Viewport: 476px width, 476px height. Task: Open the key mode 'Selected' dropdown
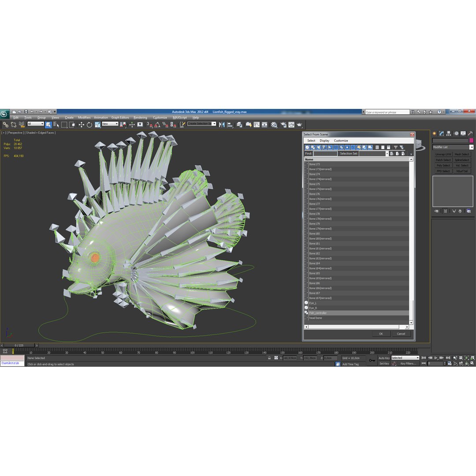405,358
